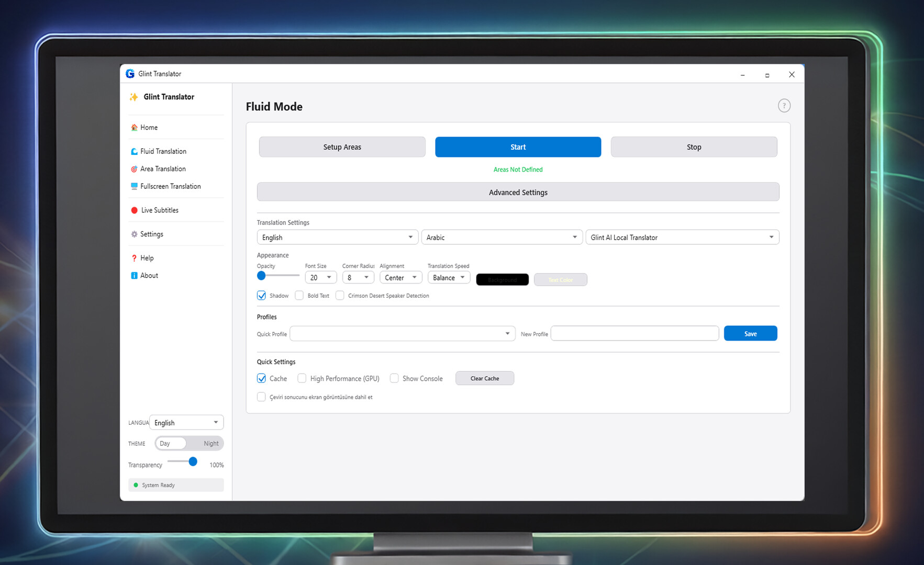Click the Clear Cache button

(485, 378)
